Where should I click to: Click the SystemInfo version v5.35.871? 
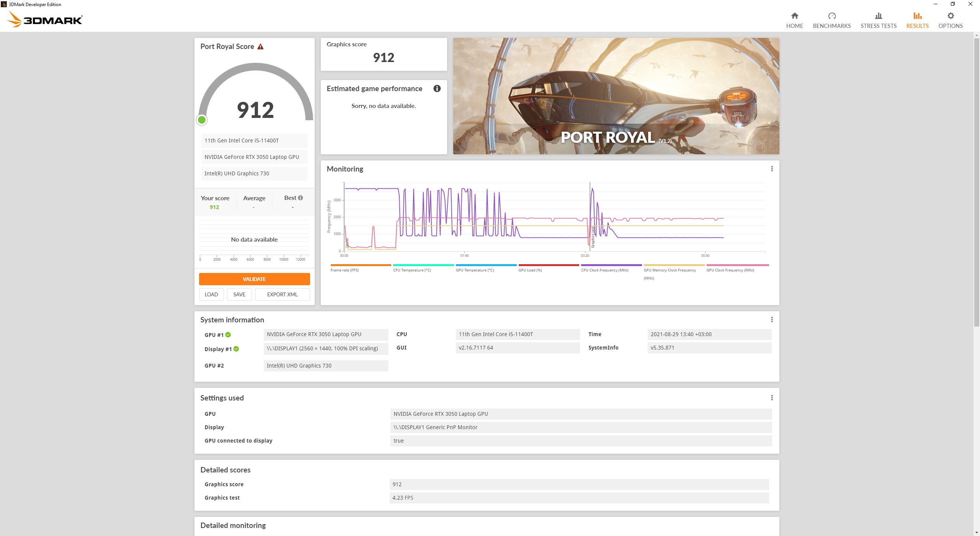tap(709, 348)
